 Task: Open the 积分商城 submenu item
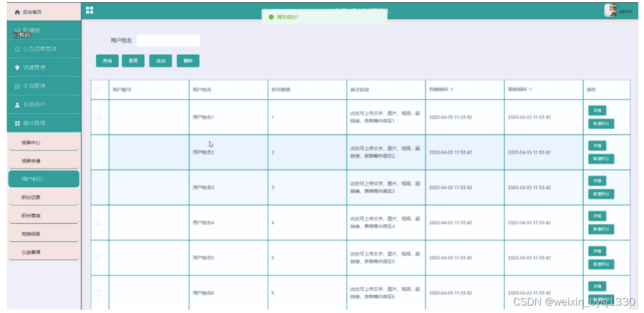pyautogui.click(x=43, y=215)
